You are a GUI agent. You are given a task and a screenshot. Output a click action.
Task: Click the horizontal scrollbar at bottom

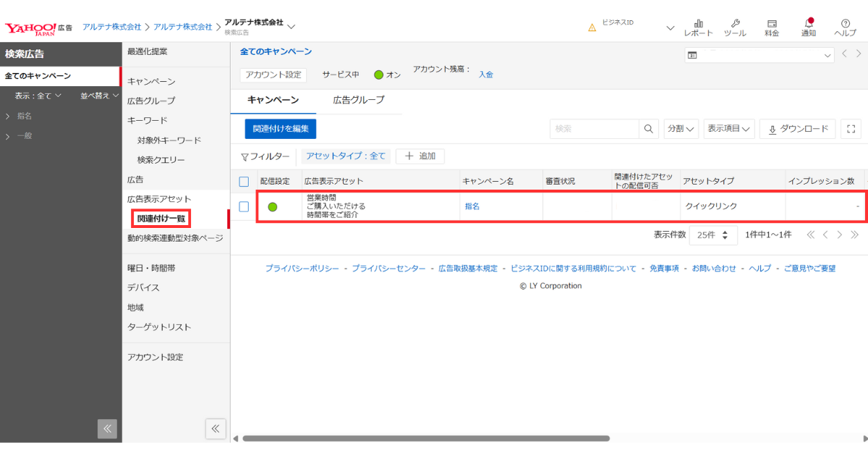[426, 438]
